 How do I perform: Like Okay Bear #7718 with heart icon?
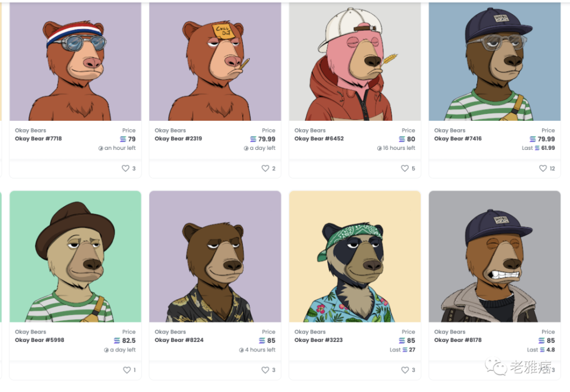coord(125,168)
